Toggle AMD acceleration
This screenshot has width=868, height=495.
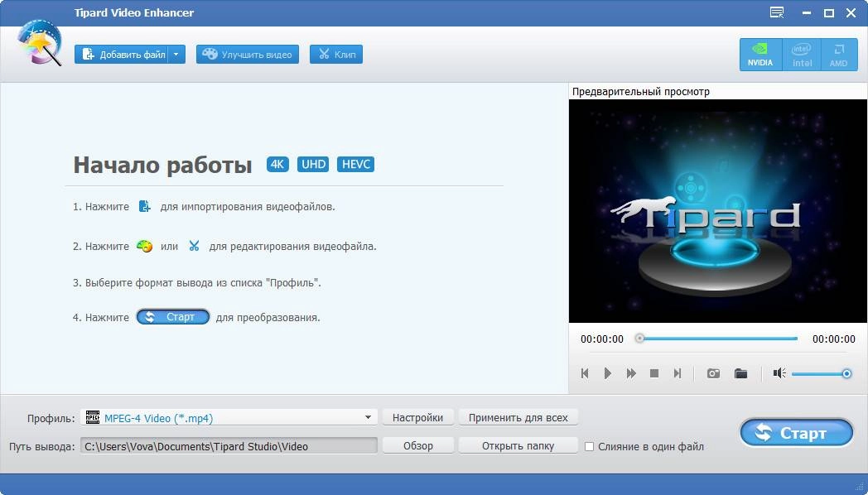(x=839, y=55)
